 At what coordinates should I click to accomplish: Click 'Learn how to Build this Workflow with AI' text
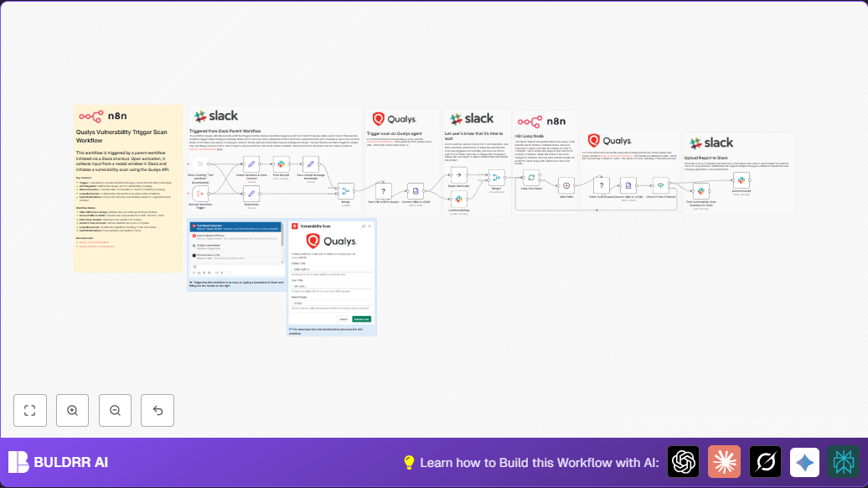point(540,463)
